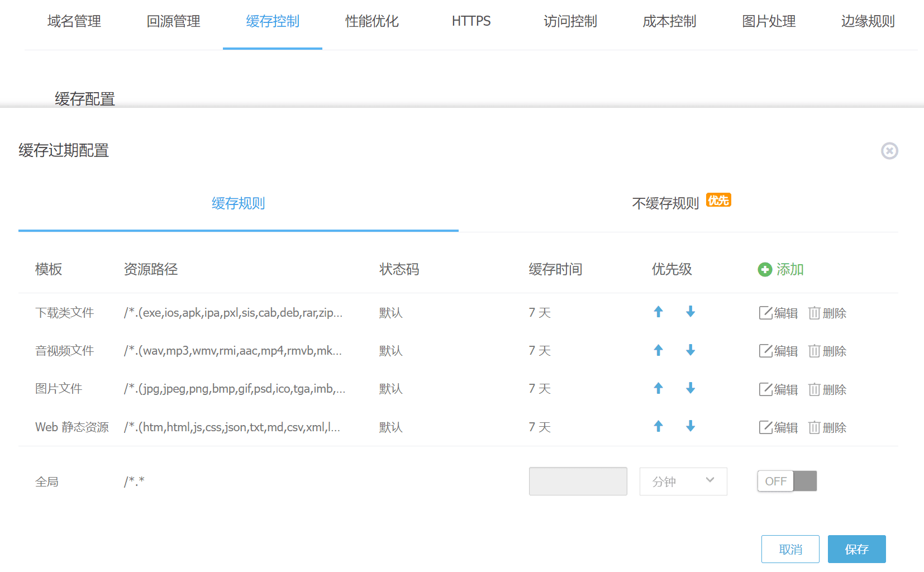This screenshot has height=572, width=924.
Task: Move 音视频文件 rule up in priority
Action: (x=658, y=350)
